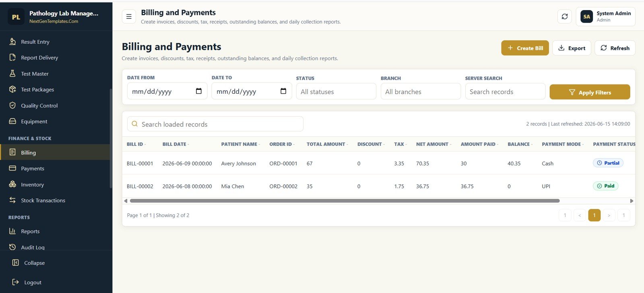Viewport: 644px width, 293px height.
Task: Click the top bar refresh icon
Action: pyautogui.click(x=565, y=17)
